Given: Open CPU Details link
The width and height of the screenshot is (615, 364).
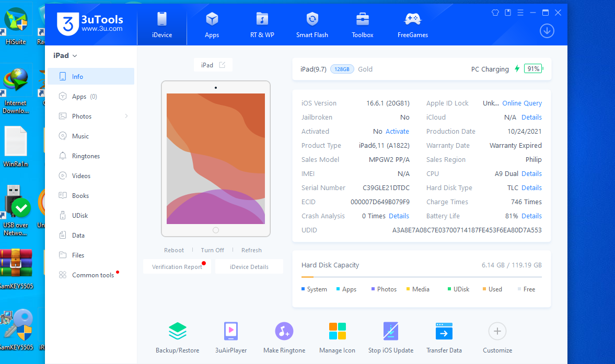Looking at the screenshot, I should tap(531, 173).
